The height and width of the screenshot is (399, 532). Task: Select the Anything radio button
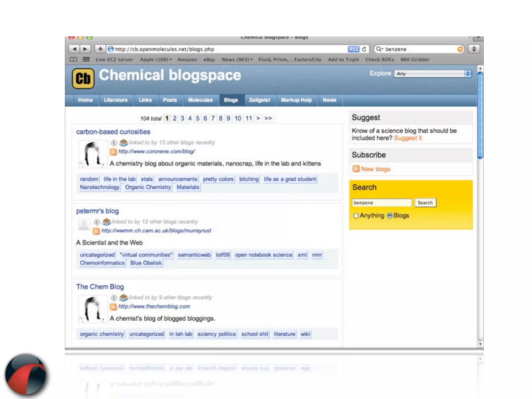click(356, 216)
